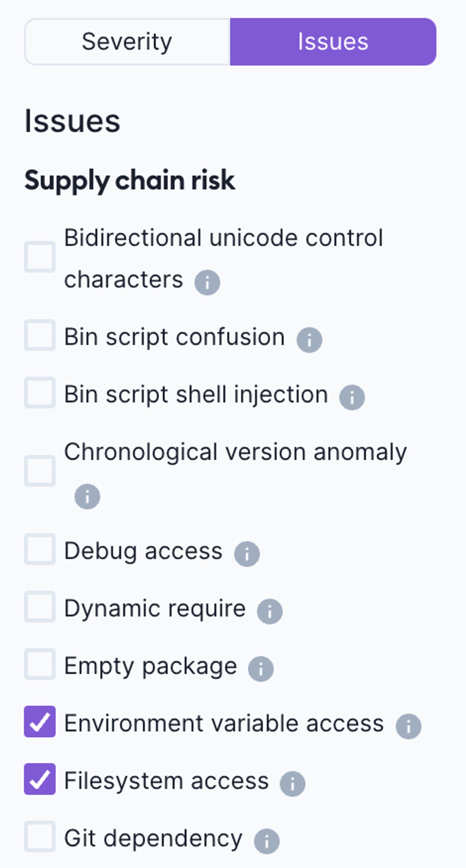The width and height of the screenshot is (466, 868).
Task: Open info icon under Chronological version anomaly
Action: coord(87,496)
